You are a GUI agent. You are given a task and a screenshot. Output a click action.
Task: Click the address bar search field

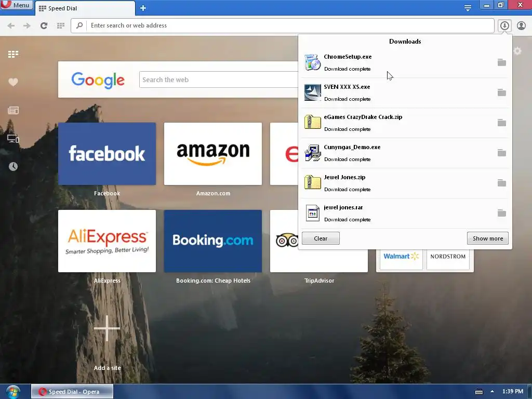(282, 25)
